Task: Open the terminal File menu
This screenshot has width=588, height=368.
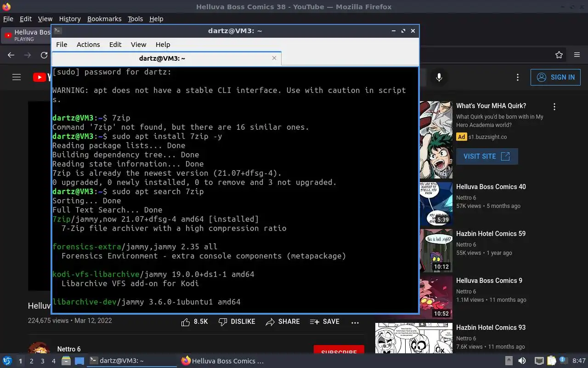Action: click(x=62, y=45)
